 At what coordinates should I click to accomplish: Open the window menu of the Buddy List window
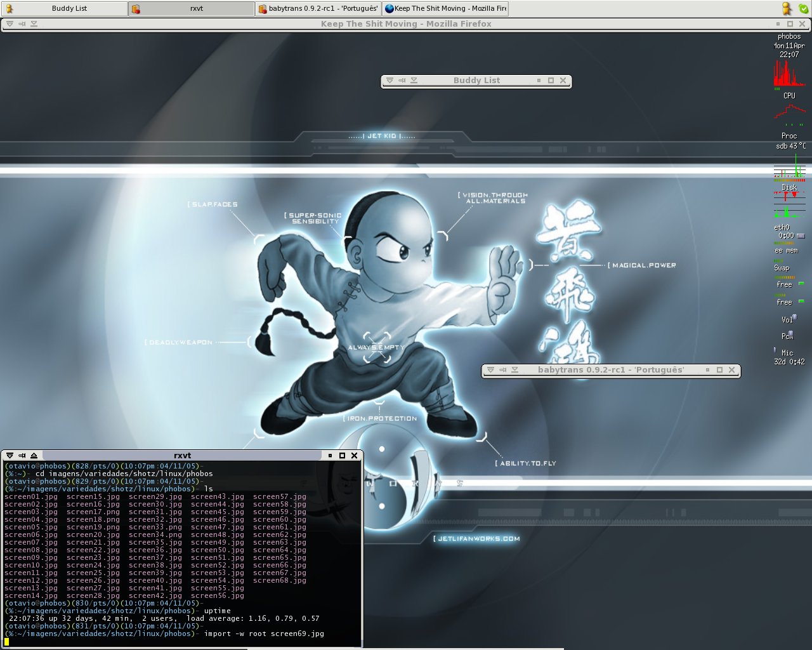[390, 81]
